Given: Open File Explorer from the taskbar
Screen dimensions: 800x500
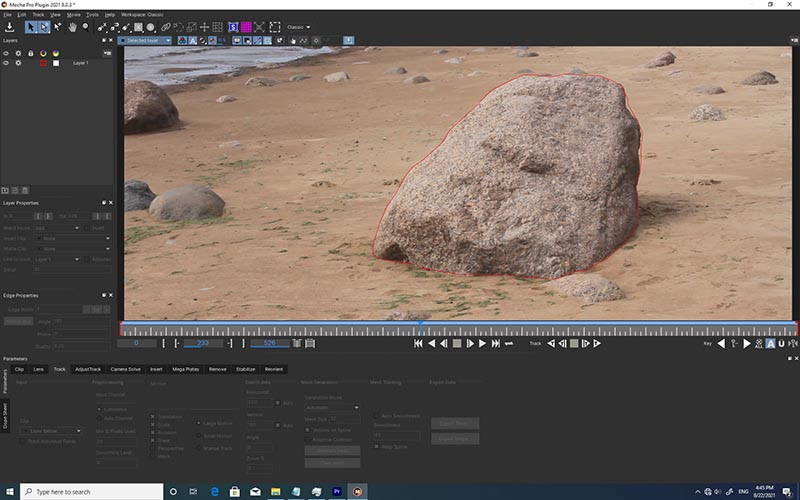Looking at the screenshot, I should pos(276,491).
